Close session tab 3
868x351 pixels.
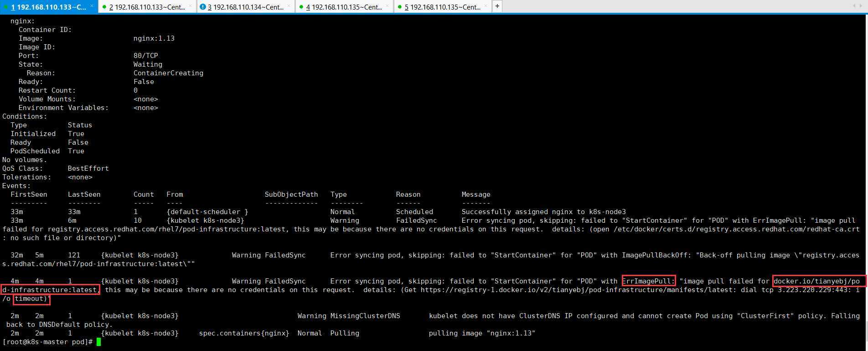click(x=289, y=6)
